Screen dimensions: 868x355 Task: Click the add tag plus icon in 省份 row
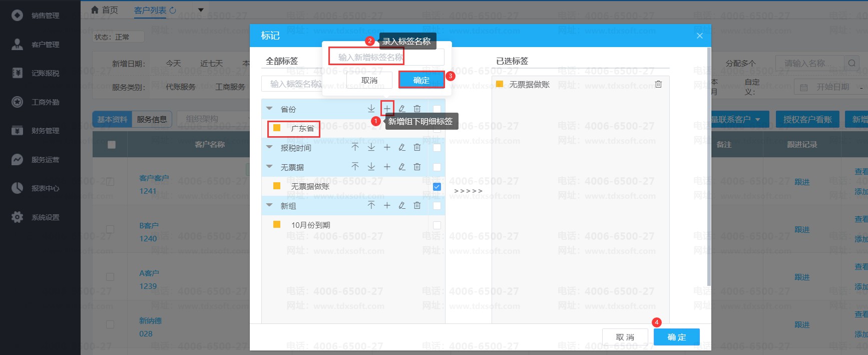tap(387, 109)
